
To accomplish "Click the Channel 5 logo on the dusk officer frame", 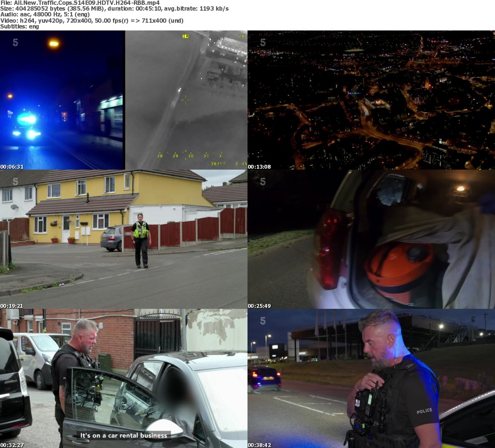I will click(x=263, y=321).
